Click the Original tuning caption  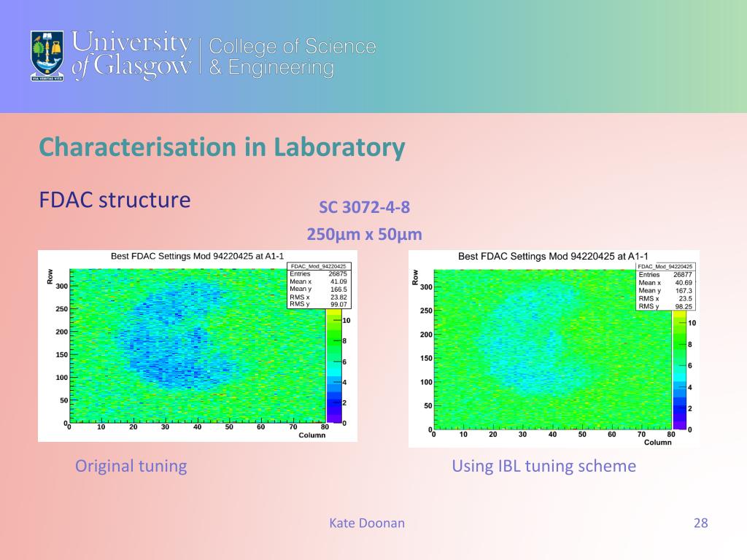131,466
